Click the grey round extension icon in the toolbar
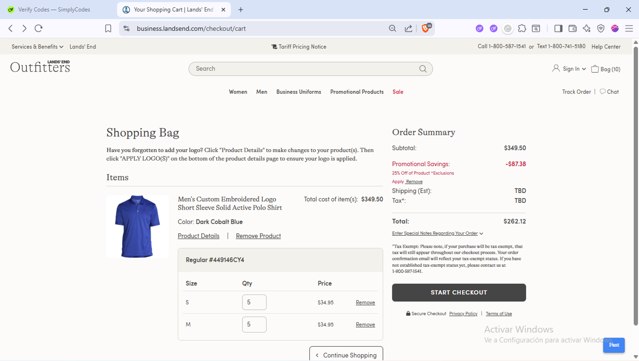This screenshot has width=639, height=361. (508, 28)
